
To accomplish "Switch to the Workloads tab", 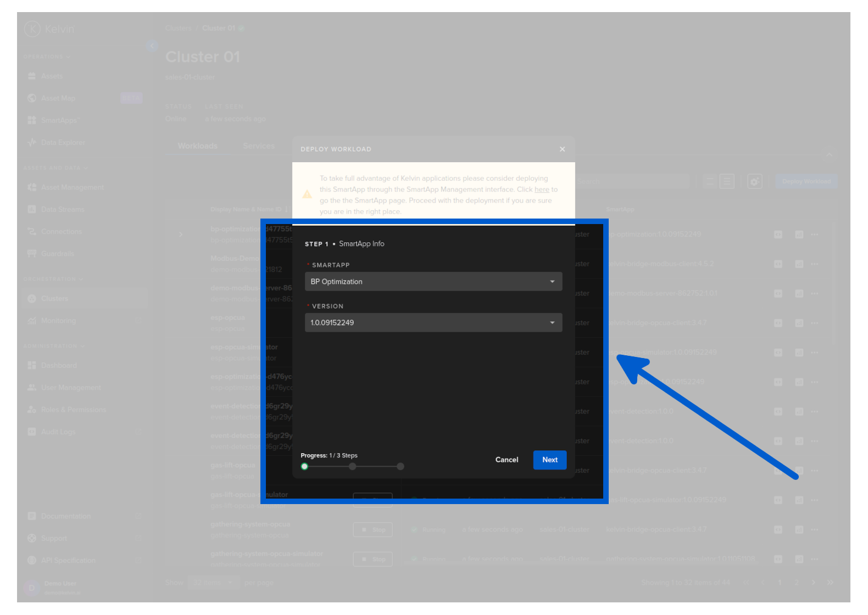I will tap(197, 146).
